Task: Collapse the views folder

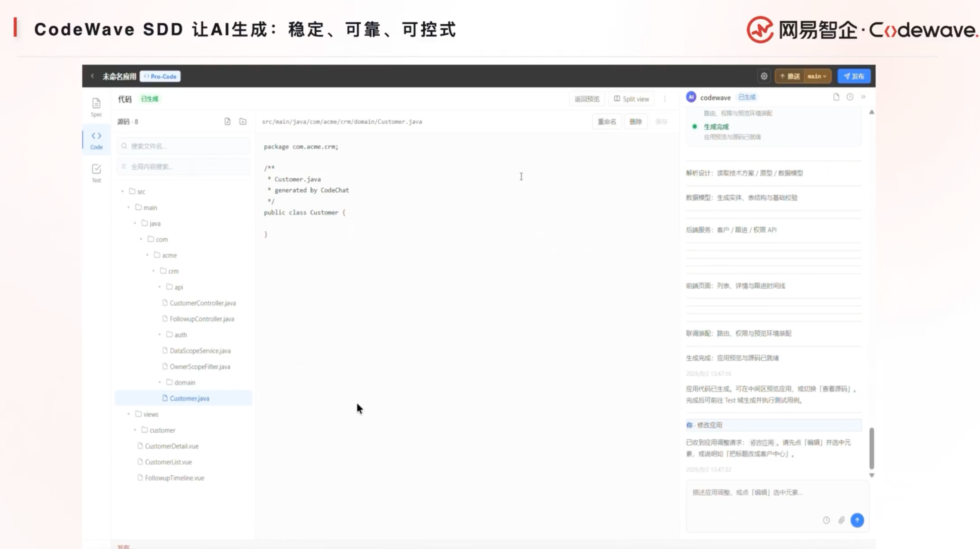Action: point(129,414)
